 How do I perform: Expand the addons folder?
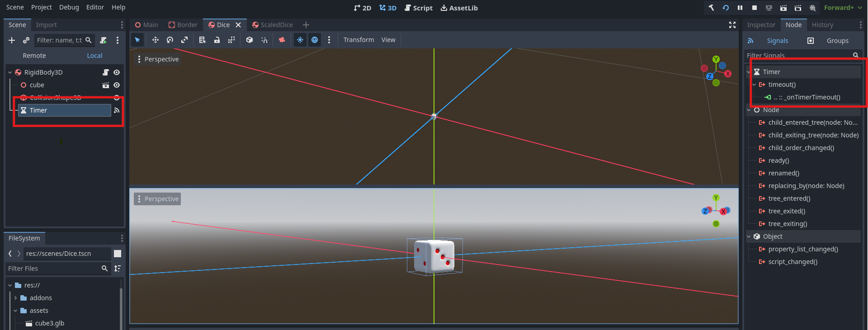click(15, 298)
